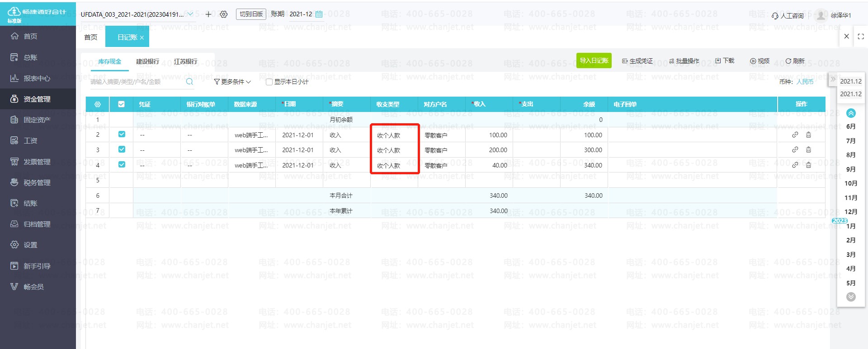Image resolution: width=868 pixels, height=349 pixels.
Task: Open 报表中心 in the sidebar
Action: click(x=37, y=78)
